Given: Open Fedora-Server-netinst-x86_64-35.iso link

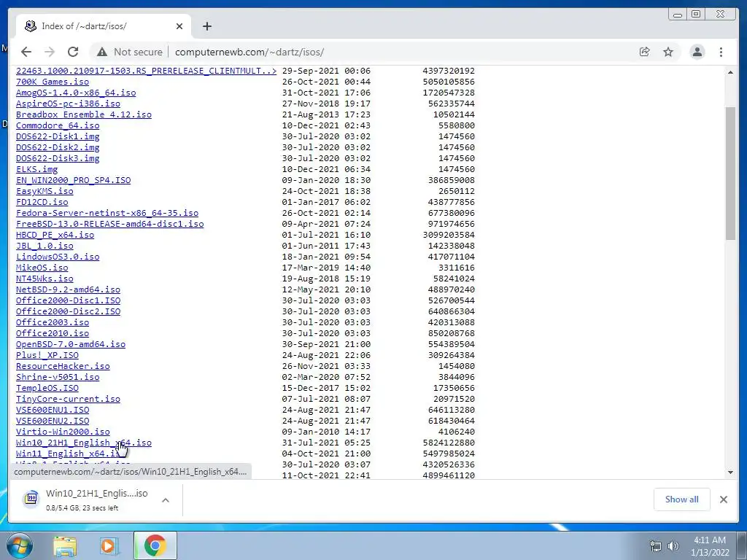Looking at the screenshot, I should [x=107, y=214].
